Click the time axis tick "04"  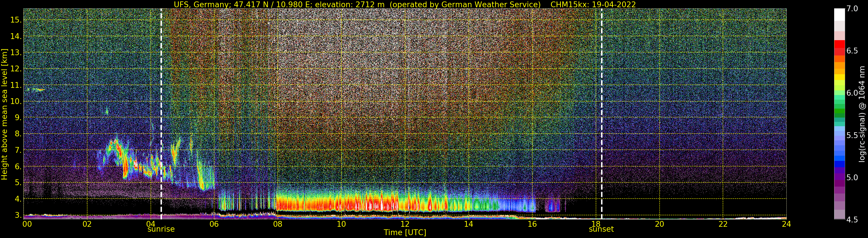pyautogui.click(x=151, y=224)
